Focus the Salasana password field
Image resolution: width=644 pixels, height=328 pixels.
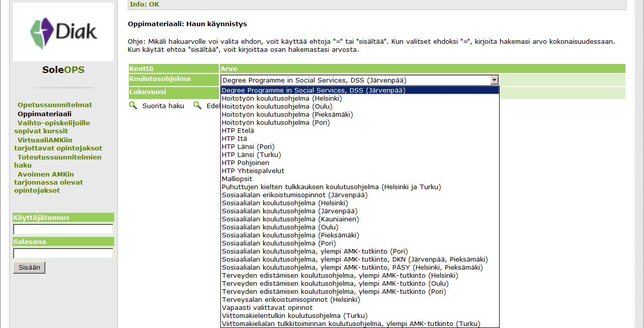63,254
